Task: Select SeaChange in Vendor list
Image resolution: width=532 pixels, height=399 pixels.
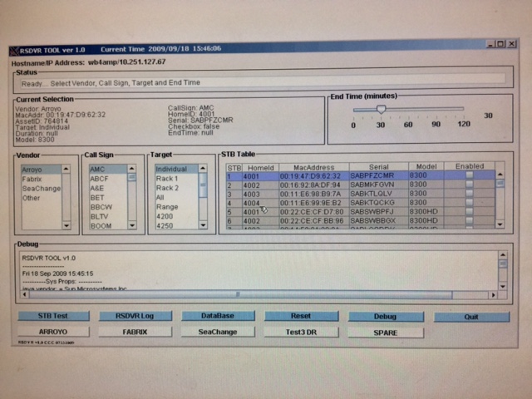Action: pyautogui.click(x=42, y=189)
